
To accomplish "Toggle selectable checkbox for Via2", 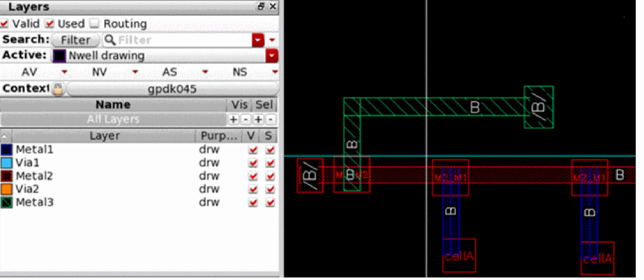I will [270, 189].
